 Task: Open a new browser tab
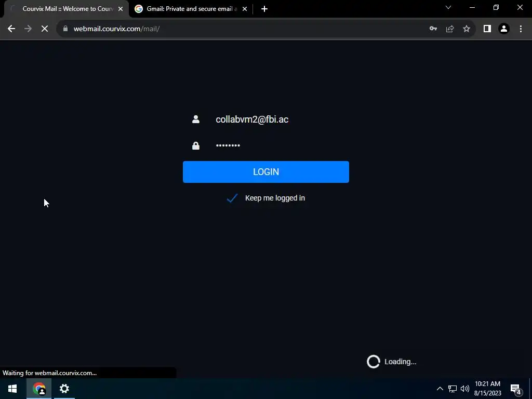click(x=264, y=9)
